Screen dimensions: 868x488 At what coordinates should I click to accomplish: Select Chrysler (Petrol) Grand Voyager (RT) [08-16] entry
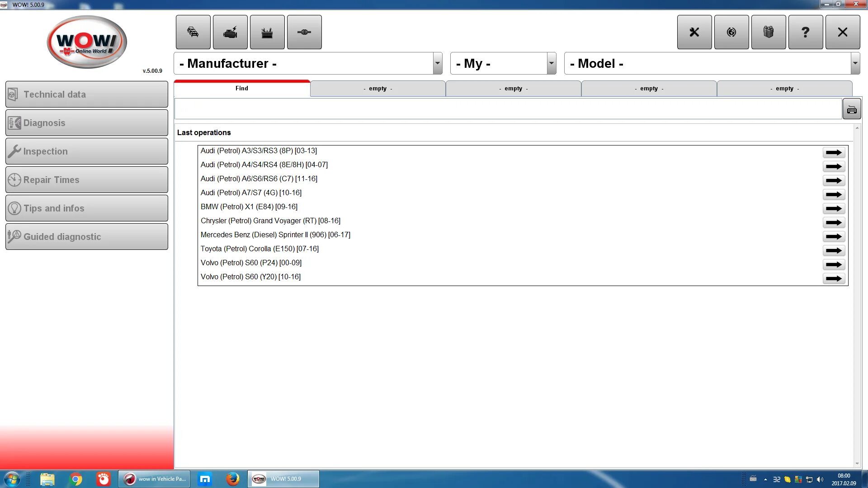270,221
